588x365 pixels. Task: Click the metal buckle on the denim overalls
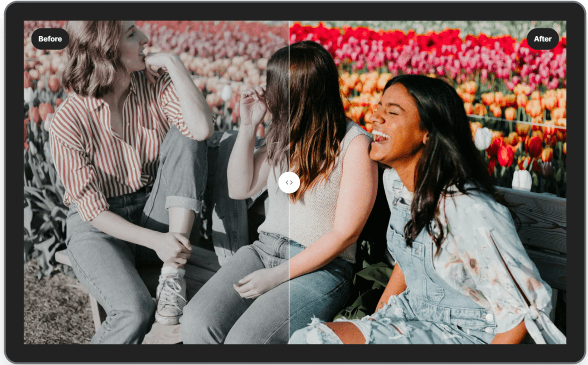pyautogui.click(x=398, y=187)
